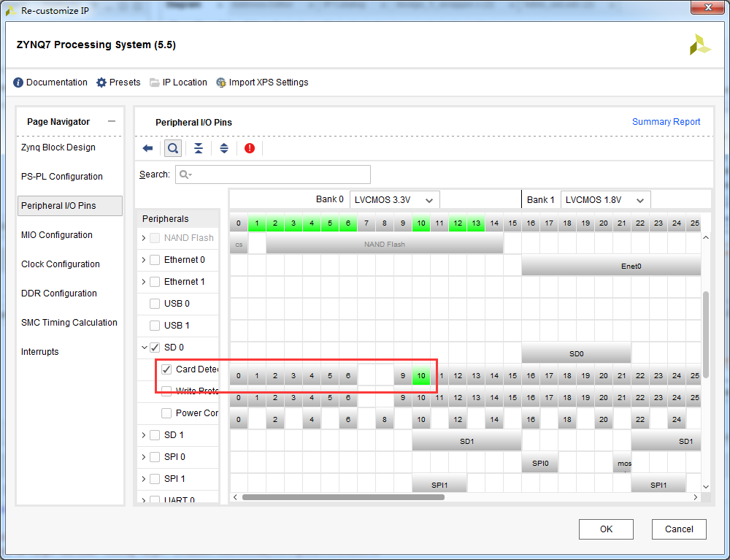Enable the Power Control checkbox
Viewport: 730px width, 560px height.
[166, 413]
